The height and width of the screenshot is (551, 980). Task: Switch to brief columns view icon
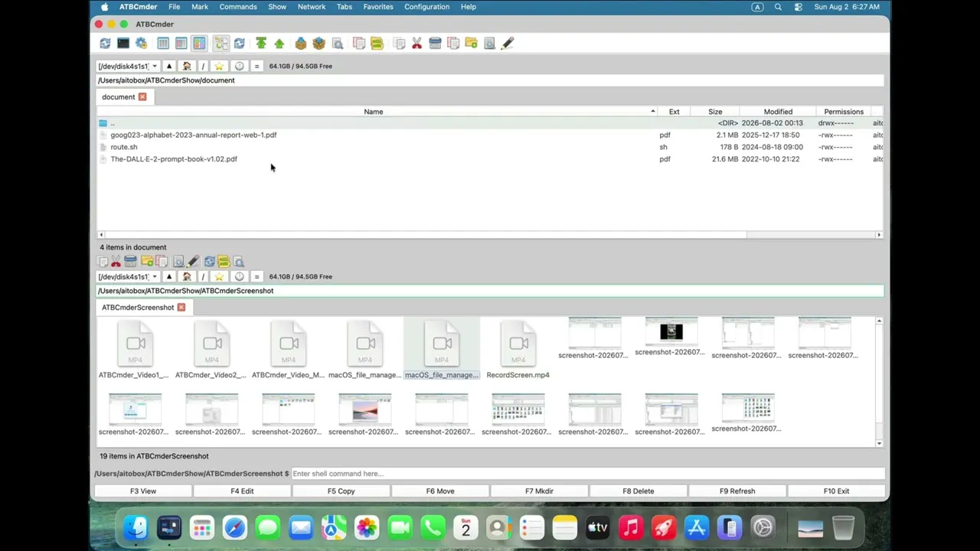pyautogui.click(x=163, y=44)
